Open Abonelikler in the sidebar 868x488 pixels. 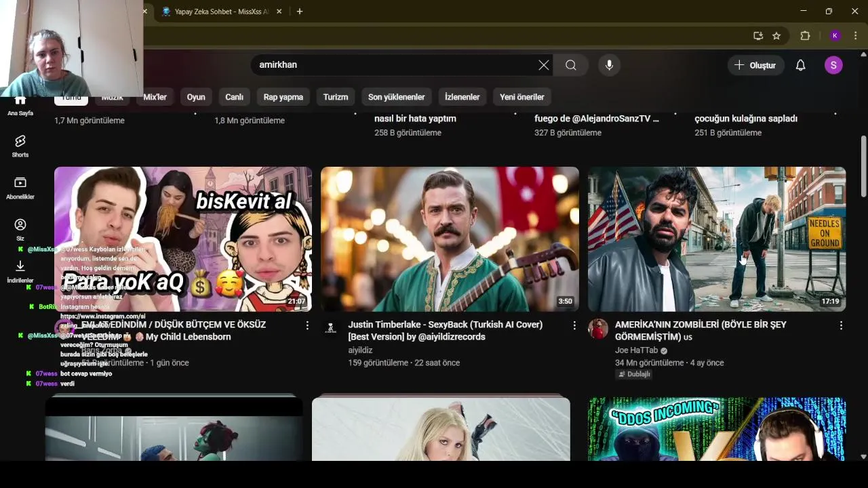[x=20, y=188]
